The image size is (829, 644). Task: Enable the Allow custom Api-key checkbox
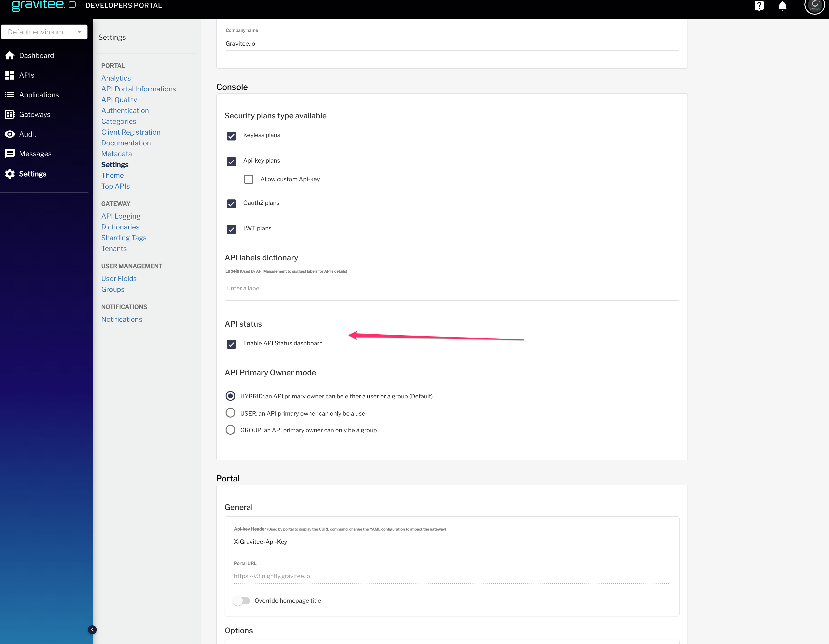click(249, 179)
